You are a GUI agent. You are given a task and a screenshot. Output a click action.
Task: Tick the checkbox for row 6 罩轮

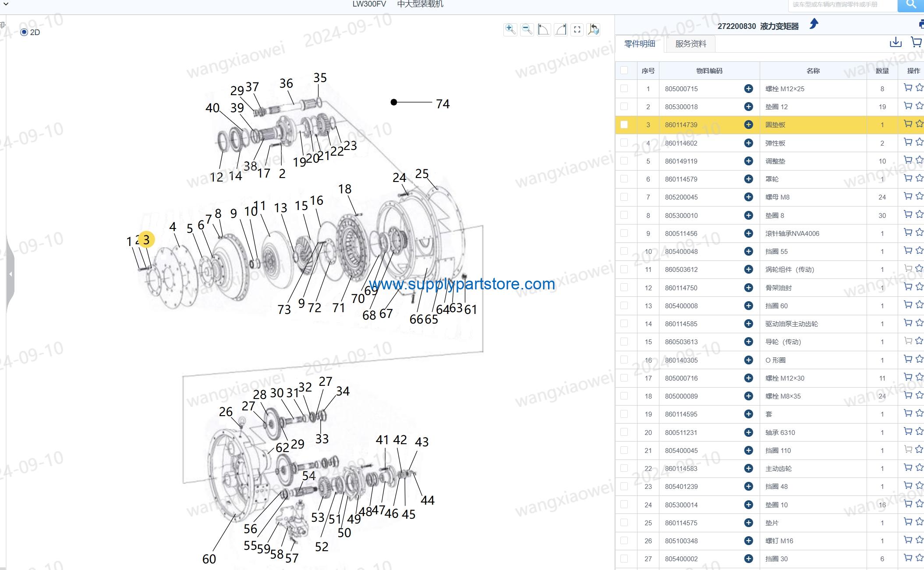[x=624, y=179]
